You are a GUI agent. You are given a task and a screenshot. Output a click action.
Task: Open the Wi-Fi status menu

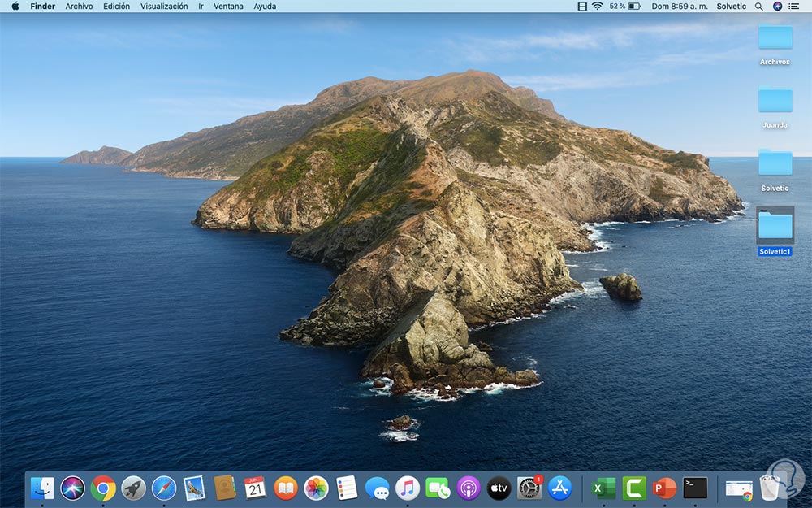(x=597, y=7)
